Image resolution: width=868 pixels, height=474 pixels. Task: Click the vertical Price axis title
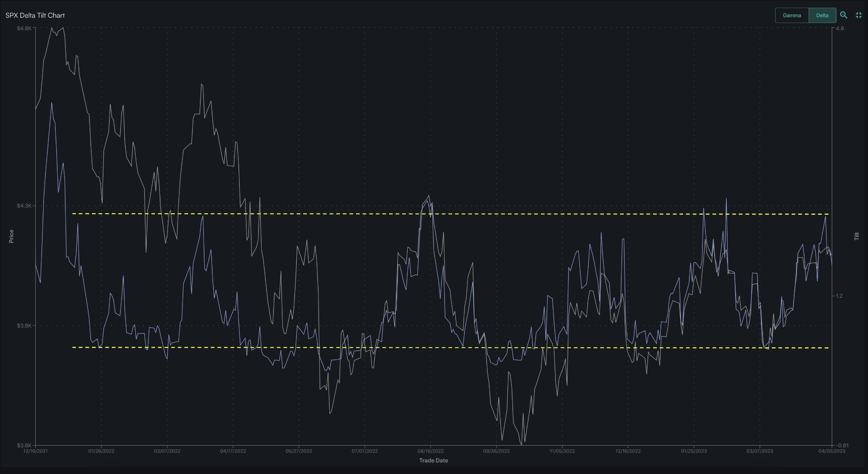pos(11,236)
